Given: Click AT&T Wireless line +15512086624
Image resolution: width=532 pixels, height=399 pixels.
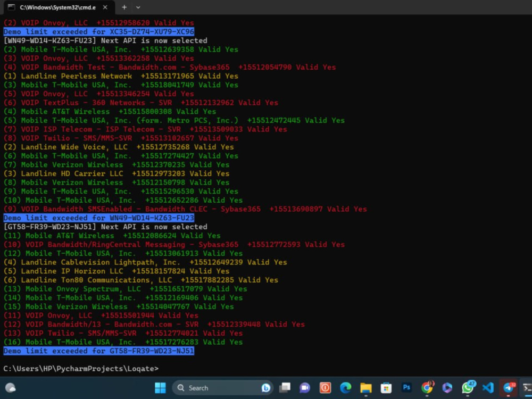Looking at the screenshot, I should [x=112, y=236].
